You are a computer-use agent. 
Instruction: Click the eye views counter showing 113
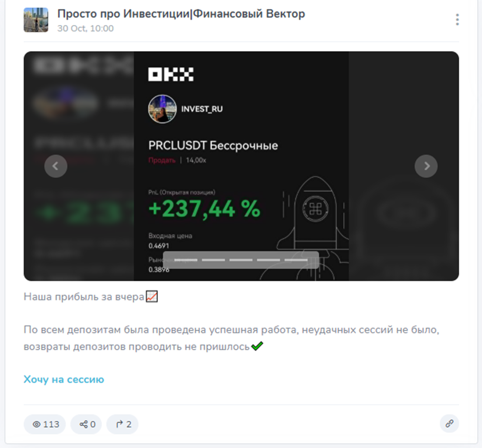(x=45, y=424)
